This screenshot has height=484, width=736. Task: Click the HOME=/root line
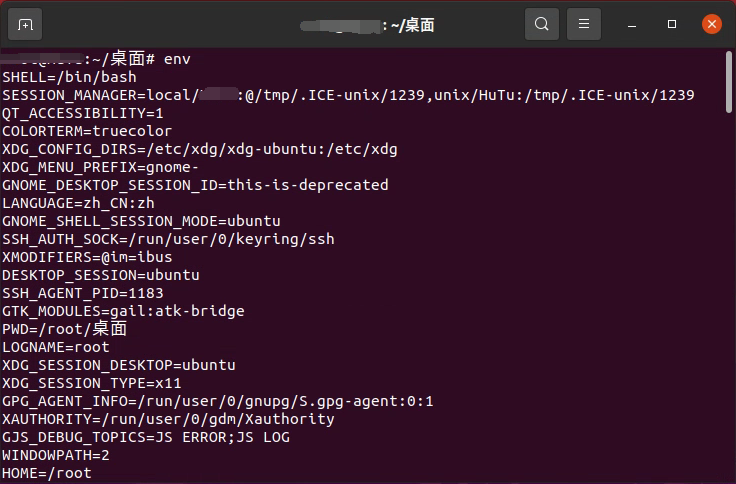(47, 473)
